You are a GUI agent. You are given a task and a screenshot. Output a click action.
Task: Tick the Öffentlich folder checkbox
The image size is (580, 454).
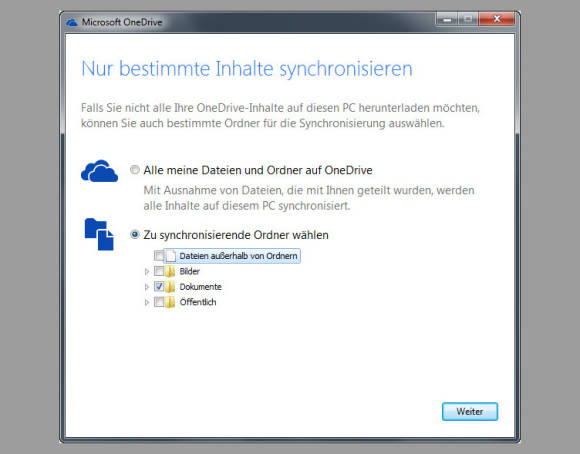click(159, 302)
